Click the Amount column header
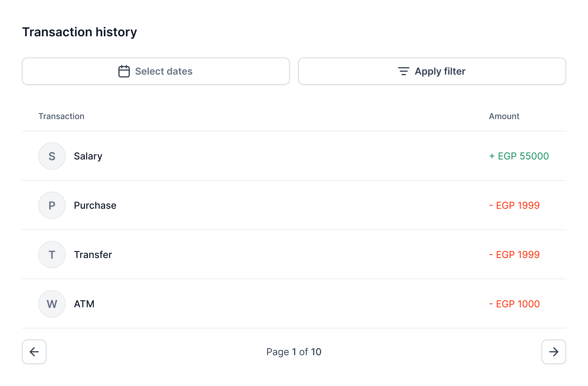This screenshot has width=588, height=386. pos(504,116)
